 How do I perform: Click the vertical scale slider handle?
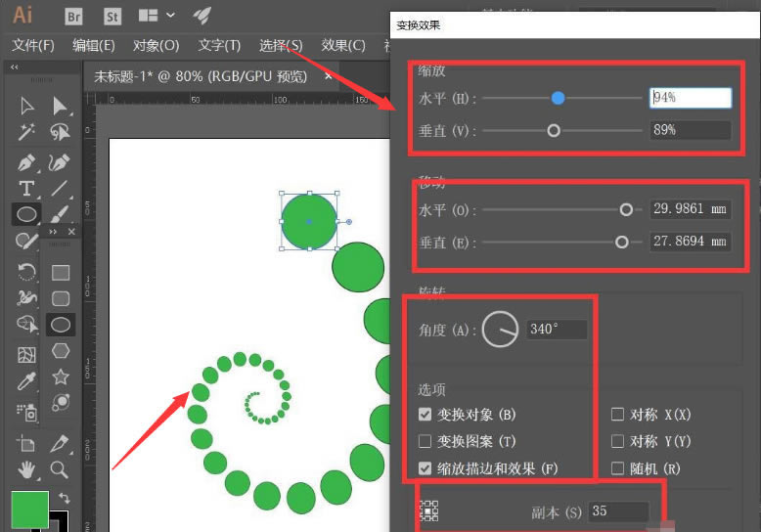pos(554,131)
